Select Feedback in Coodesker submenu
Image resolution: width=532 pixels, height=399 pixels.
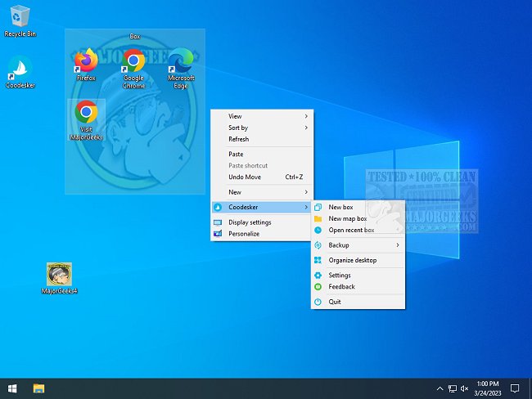tap(358, 287)
